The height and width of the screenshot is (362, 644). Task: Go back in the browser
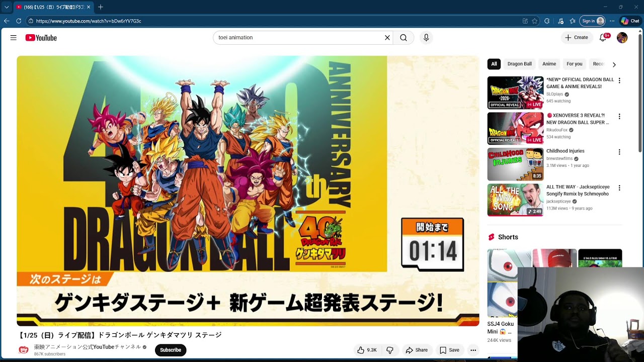pos(7,21)
